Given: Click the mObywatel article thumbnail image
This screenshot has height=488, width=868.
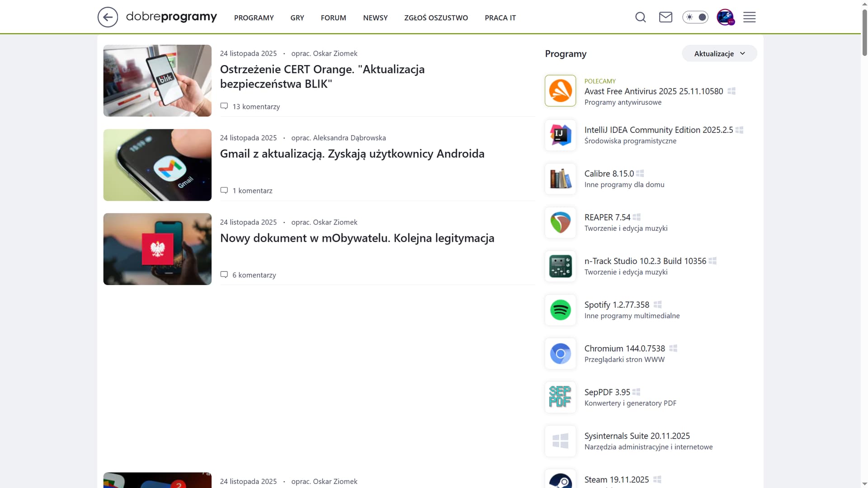Looking at the screenshot, I should 157,249.
